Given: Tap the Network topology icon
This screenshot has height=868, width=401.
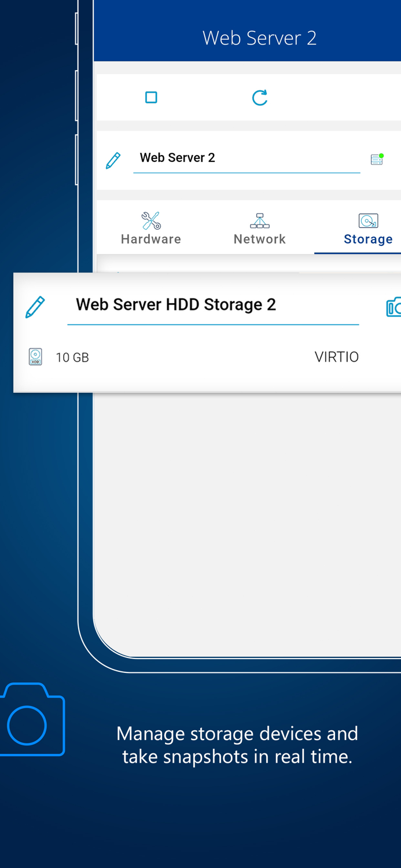Looking at the screenshot, I should 259,220.
